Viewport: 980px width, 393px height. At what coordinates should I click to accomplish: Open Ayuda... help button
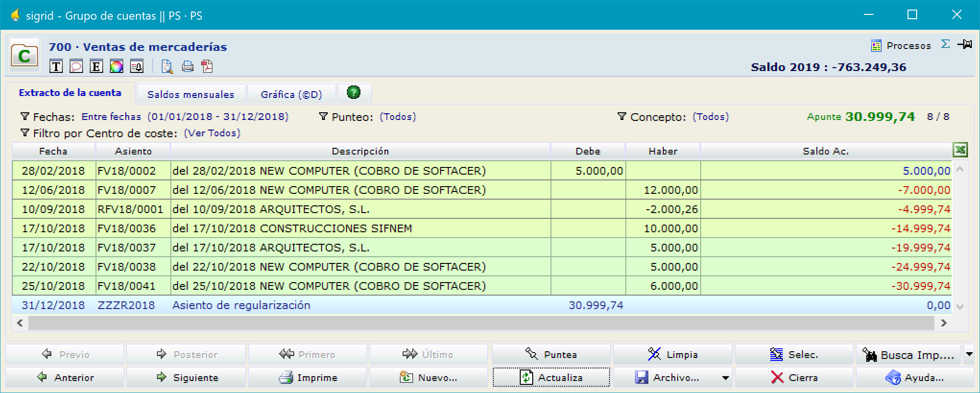[915, 378]
